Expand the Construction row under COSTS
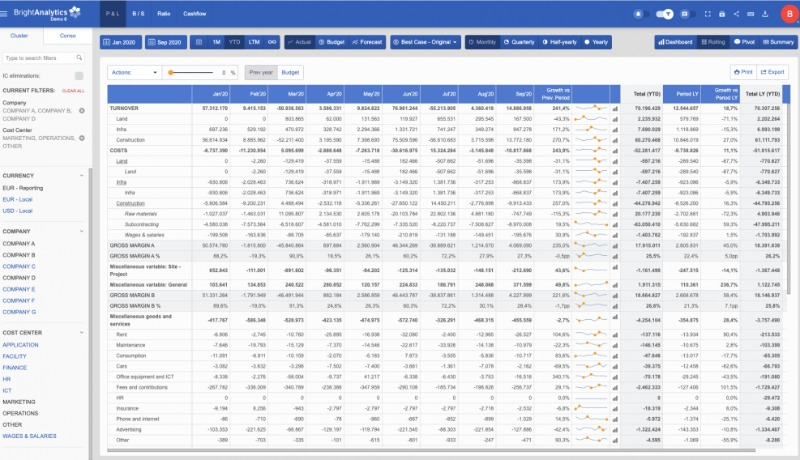Image resolution: width=800 pixels, height=460 pixels. [130, 203]
